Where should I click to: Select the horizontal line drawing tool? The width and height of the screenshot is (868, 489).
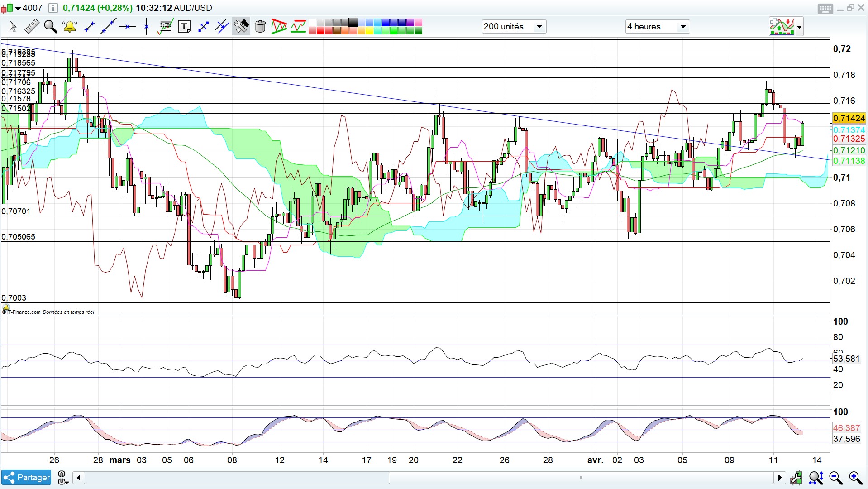pos(127,27)
